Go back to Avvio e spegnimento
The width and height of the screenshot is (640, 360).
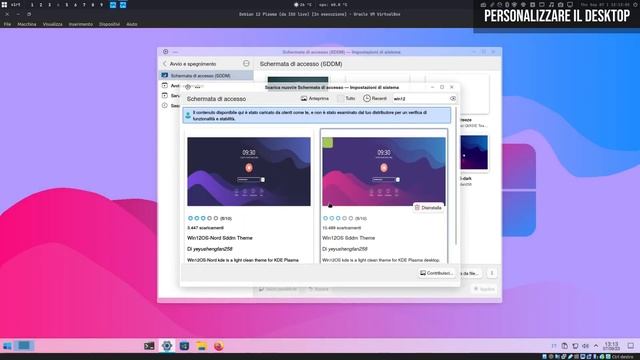189,64
